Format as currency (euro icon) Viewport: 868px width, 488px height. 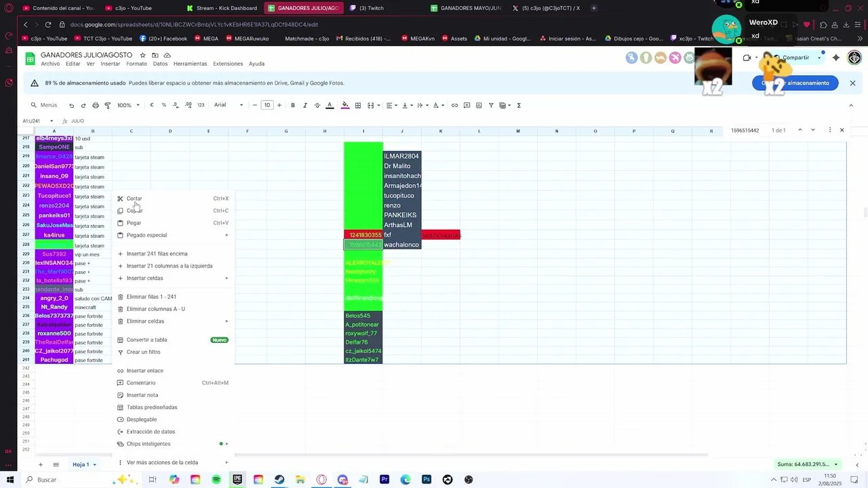152,105
